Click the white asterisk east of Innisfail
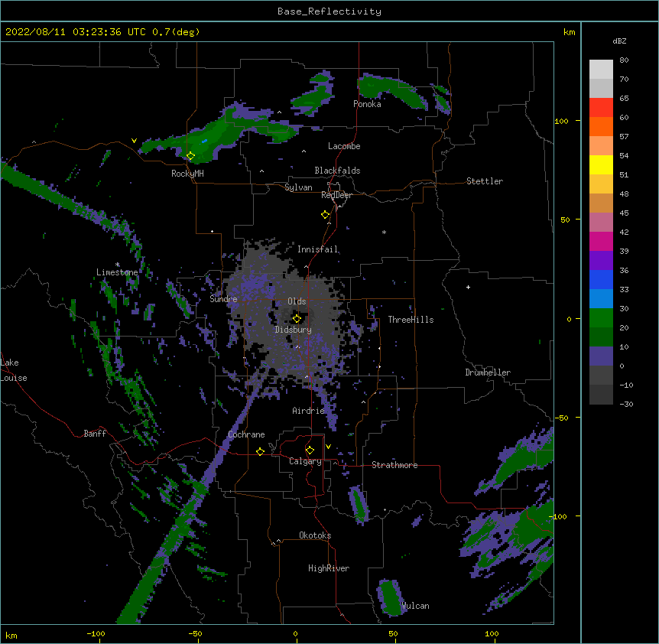This screenshot has width=659, height=644. (x=384, y=232)
